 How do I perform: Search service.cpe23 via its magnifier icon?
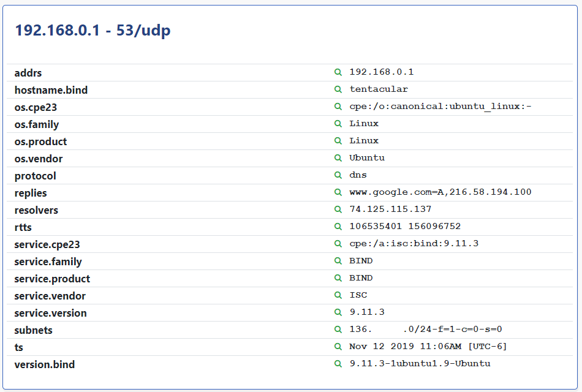point(338,244)
